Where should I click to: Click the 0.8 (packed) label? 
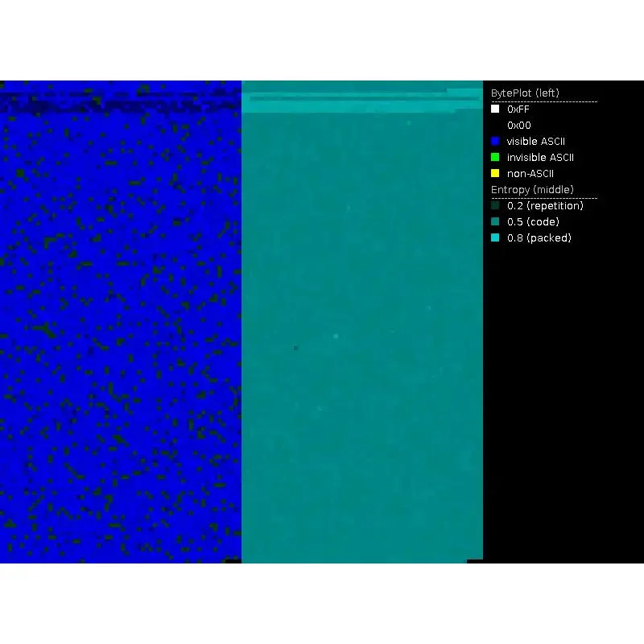(539, 237)
